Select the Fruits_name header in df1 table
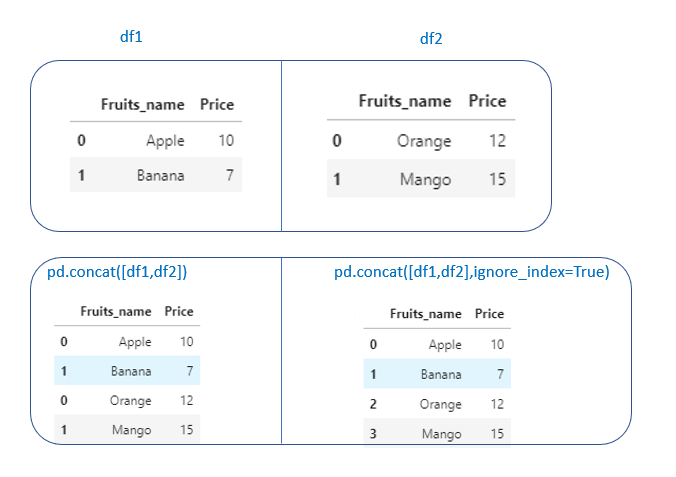The height and width of the screenshot is (477, 676). 143,104
